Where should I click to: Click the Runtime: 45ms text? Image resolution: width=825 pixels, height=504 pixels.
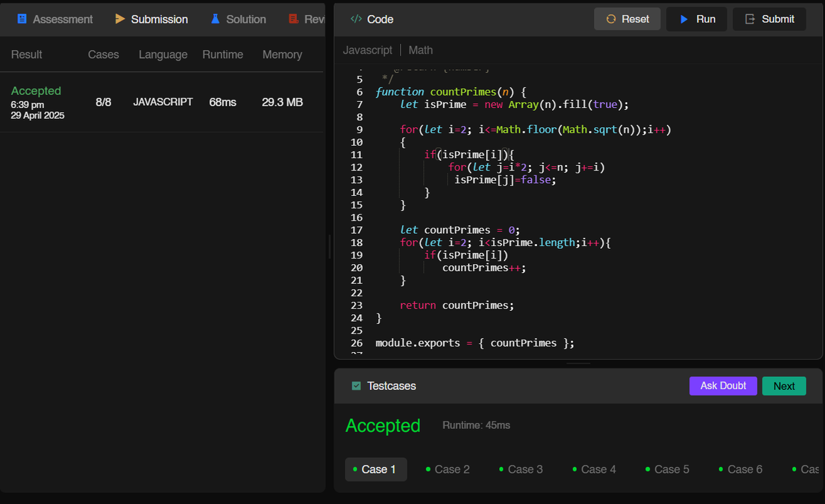[x=476, y=426]
